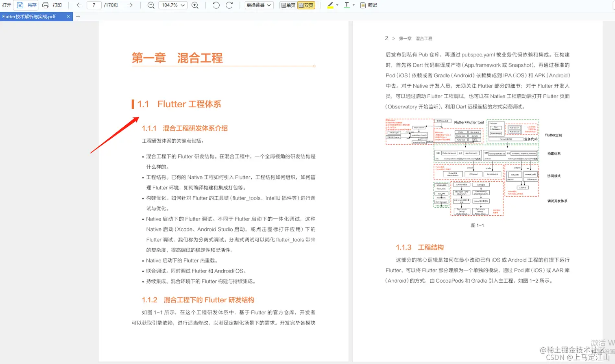Click the bullet text Native 启动下的 Flutter 热重载
The height and width of the screenshot is (364, 615).
[x=182, y=260]
